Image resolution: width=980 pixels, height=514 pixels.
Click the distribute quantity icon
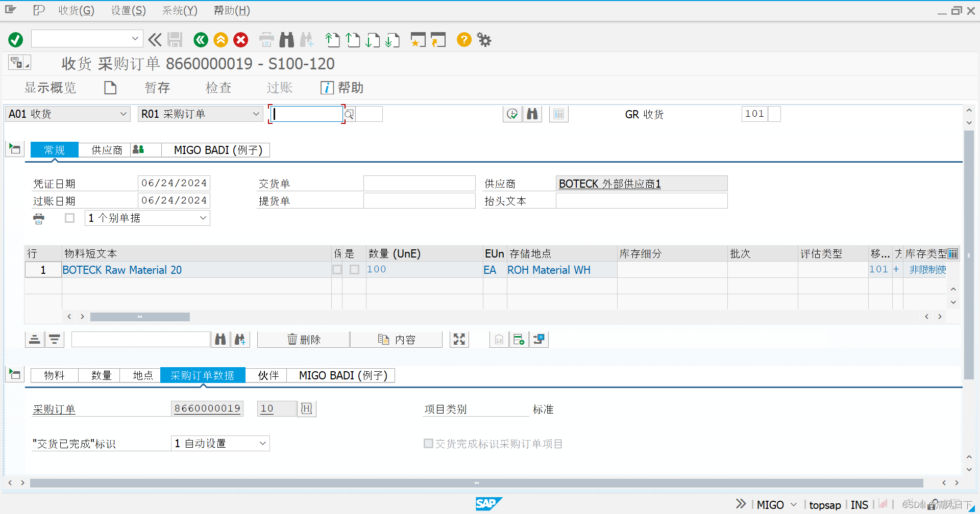pyautogui.click(x=539, y=339)
